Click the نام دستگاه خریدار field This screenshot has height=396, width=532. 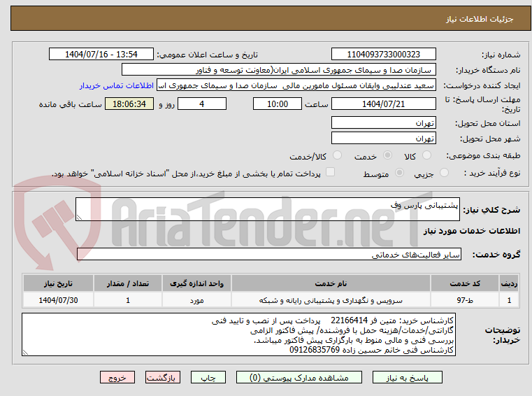click(x=278, y=70)
